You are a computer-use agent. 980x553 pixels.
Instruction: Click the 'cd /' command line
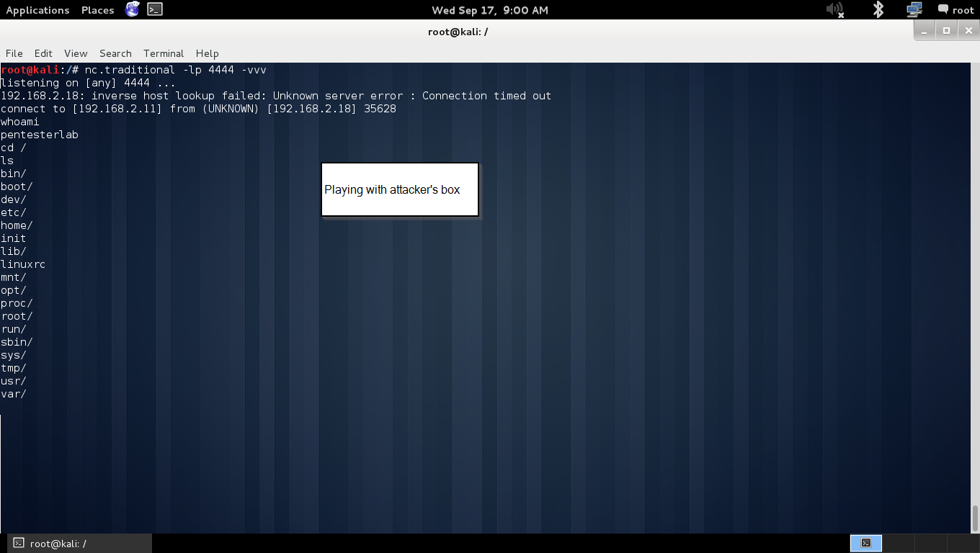point(14,148)
